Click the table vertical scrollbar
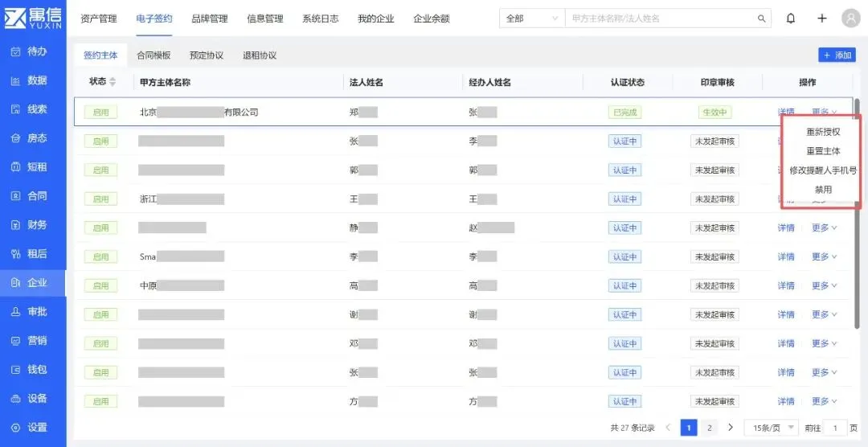The image size is (868, 447). [858, 213]
